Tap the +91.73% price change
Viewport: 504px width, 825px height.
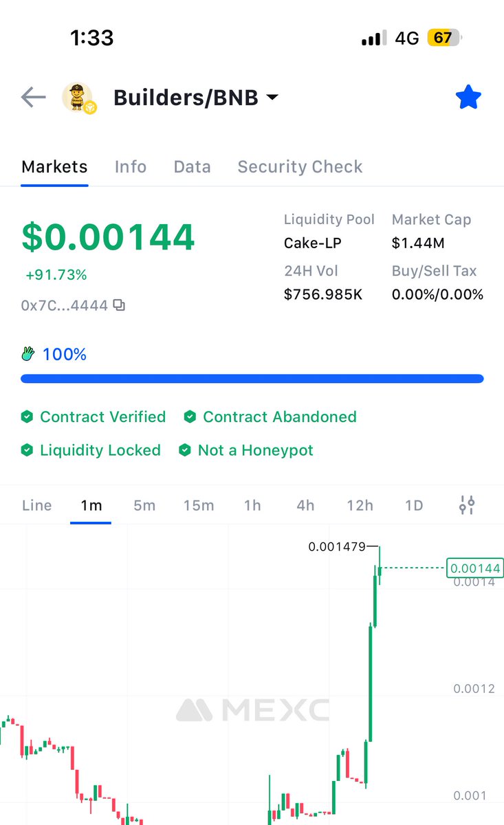tap(56, 275)
